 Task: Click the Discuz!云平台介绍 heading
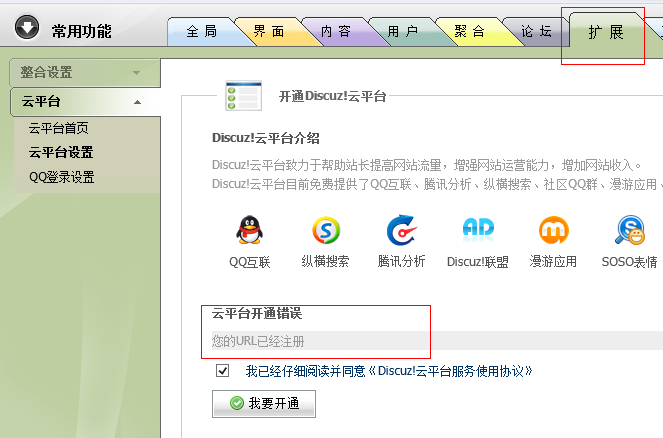(266, 138)
